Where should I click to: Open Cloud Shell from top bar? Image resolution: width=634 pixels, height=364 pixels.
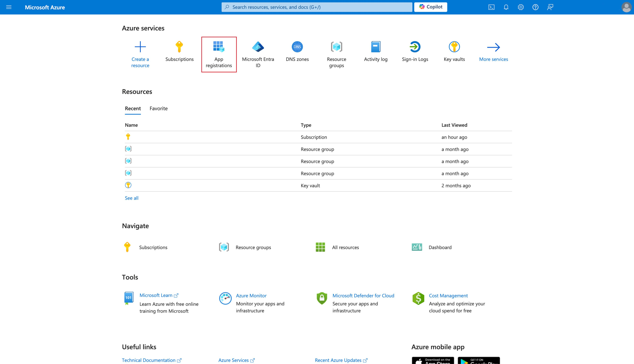pos(491,7)
